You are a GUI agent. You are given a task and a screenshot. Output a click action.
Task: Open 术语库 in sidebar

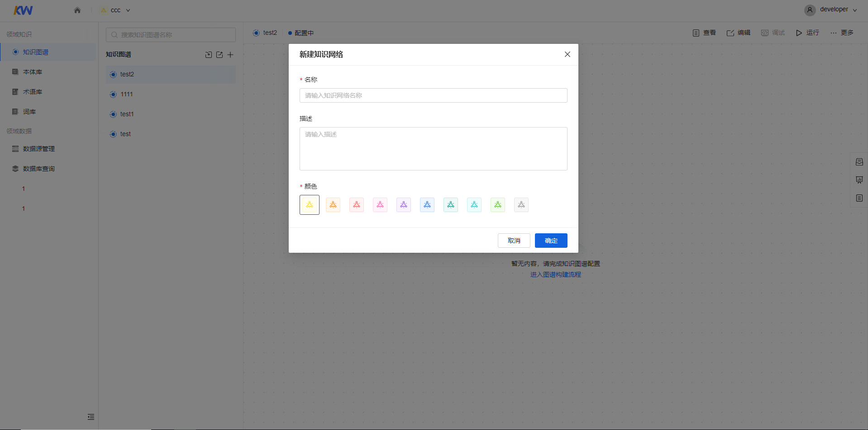pos(48,92)
